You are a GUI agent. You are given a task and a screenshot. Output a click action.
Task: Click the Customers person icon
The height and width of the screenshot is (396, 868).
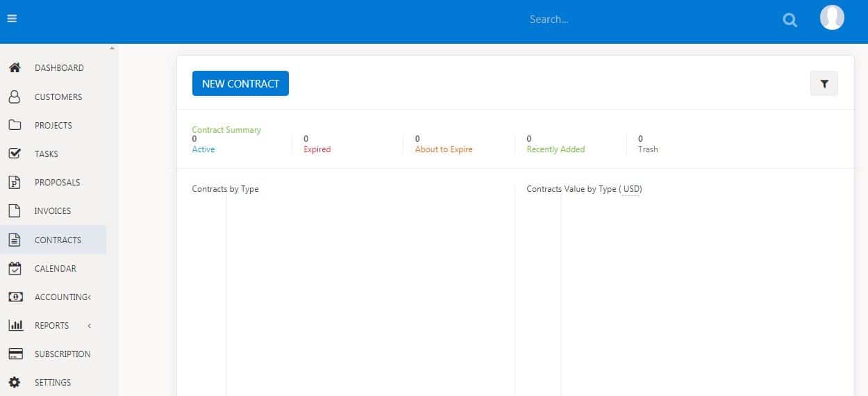tap(15, 97)
